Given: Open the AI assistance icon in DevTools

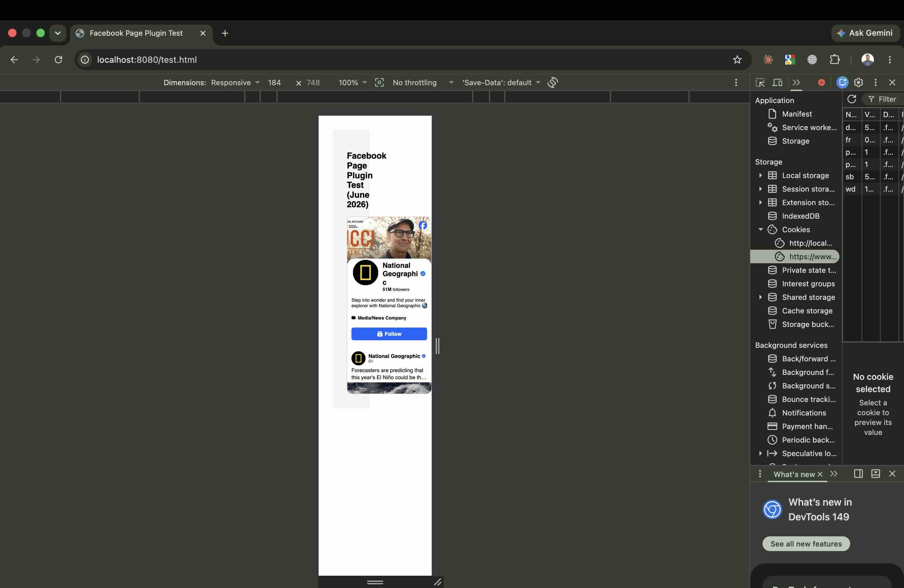Looking at the screenshot, I should 842,82.
